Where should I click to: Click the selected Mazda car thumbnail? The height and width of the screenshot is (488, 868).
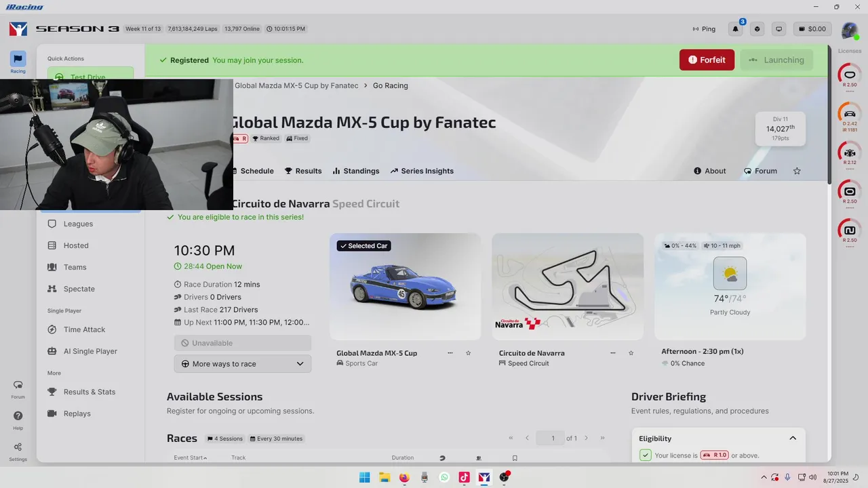pos(406,287)
